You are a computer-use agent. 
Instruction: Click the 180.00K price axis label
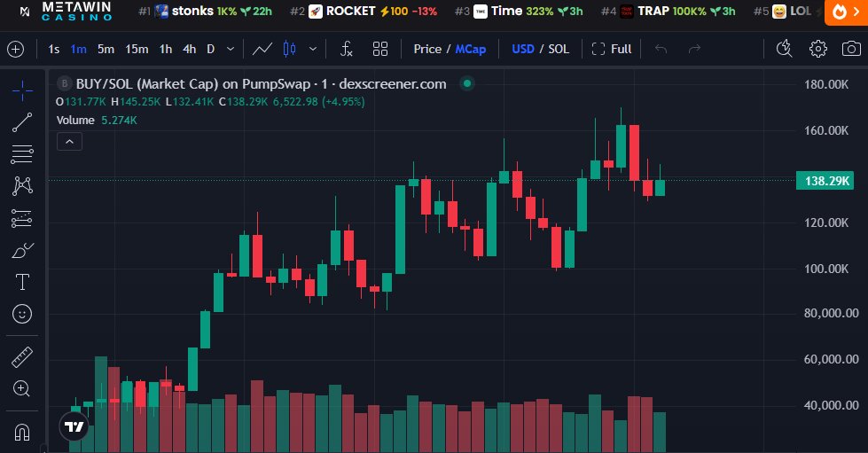tap(826, 85)
